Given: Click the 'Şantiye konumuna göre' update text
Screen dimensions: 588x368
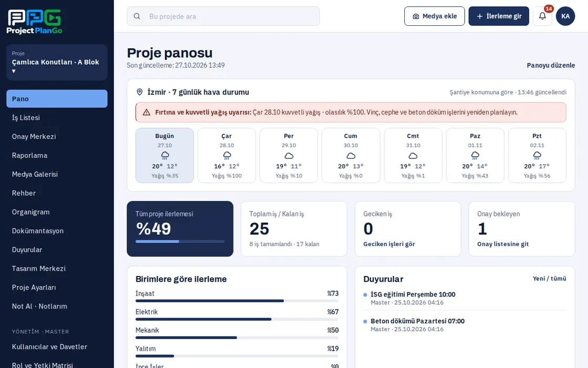Looking at the screenshot, I should [x=508, y=93].
